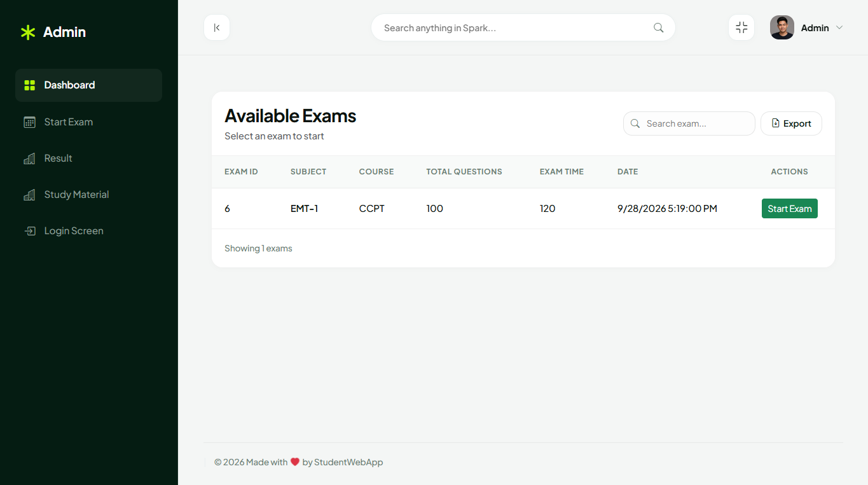Click the Study Material chart icon
Screen dimensions: 868x485
click(29, 195)
